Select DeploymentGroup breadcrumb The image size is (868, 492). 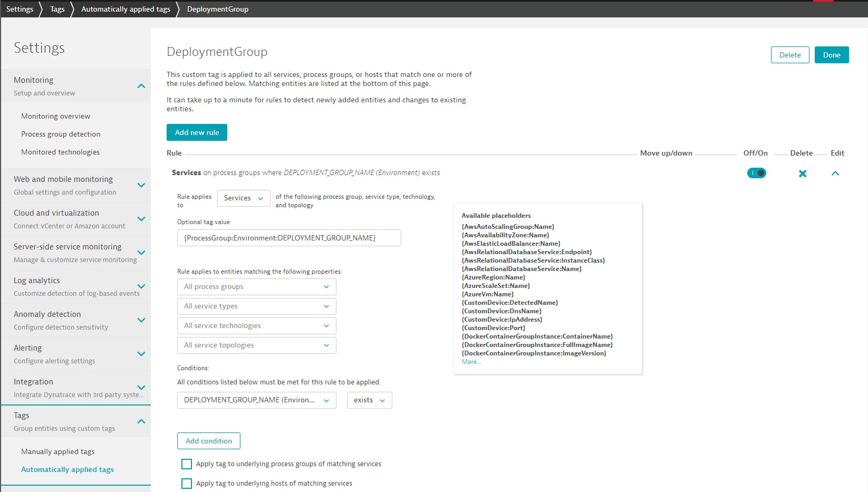[x=218, y=9]
